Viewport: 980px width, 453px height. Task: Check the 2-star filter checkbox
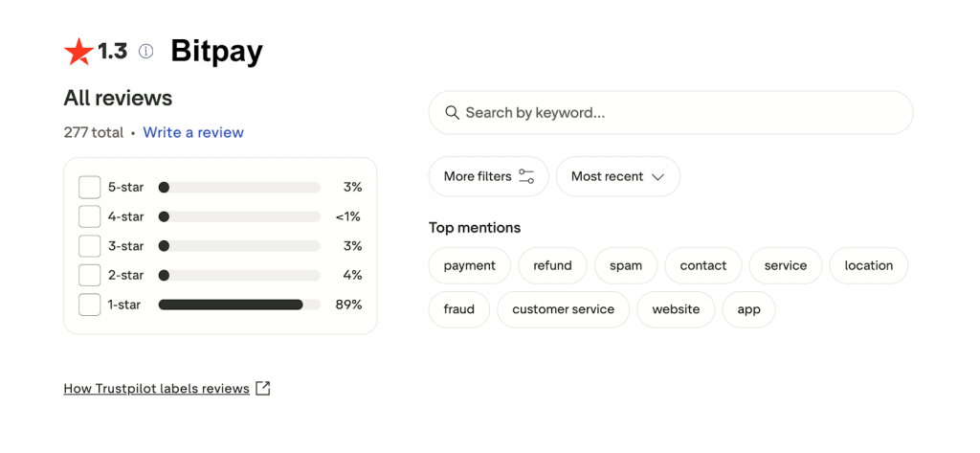click(89, 275)
